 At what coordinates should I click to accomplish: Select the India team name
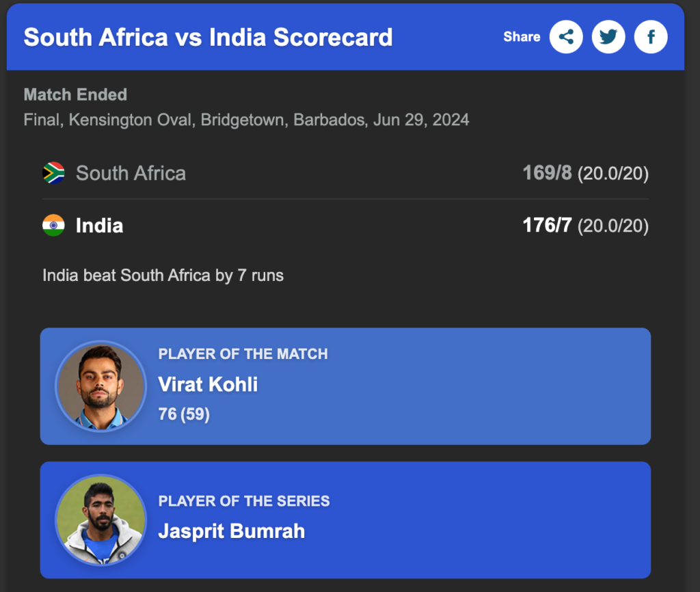(99, 226)
